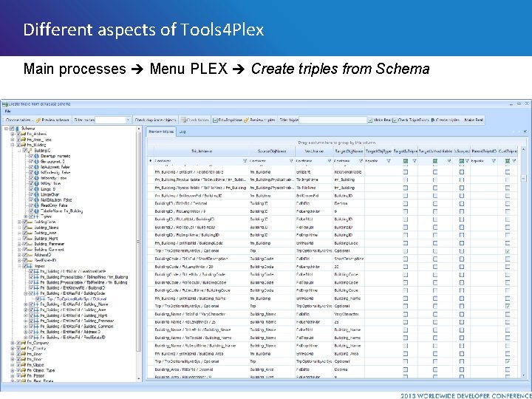The height and width of the screenshot is (399, 532).
Task: Select the Building_Area tree row
Action: [45, 233]
